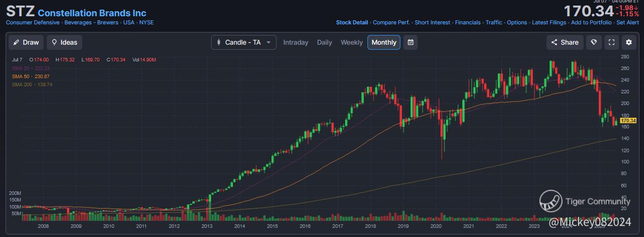644x237 pixels.
Task: Open the date range calendar icon
Action: pyautogui.click(x=411, y=43)
